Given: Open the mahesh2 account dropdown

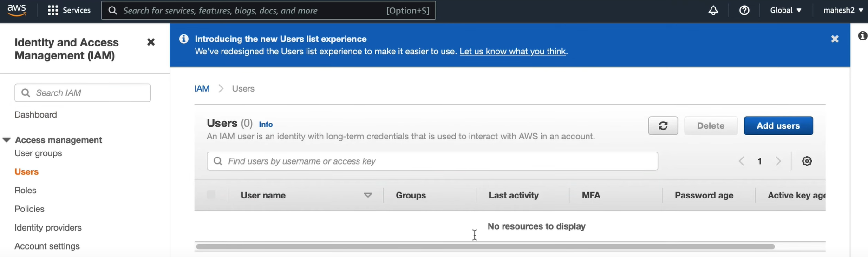Looking at the screenshot, I should click(843, 10).
